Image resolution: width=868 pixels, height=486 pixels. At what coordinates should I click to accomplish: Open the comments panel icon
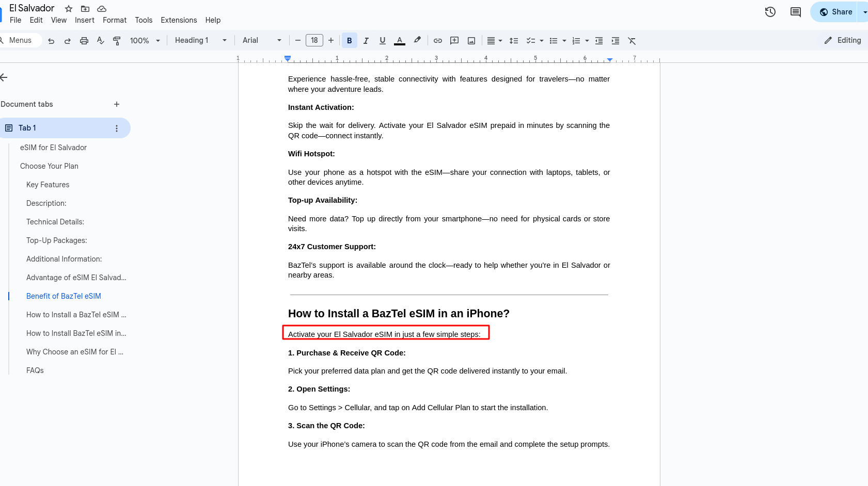[x=795, y=12]
